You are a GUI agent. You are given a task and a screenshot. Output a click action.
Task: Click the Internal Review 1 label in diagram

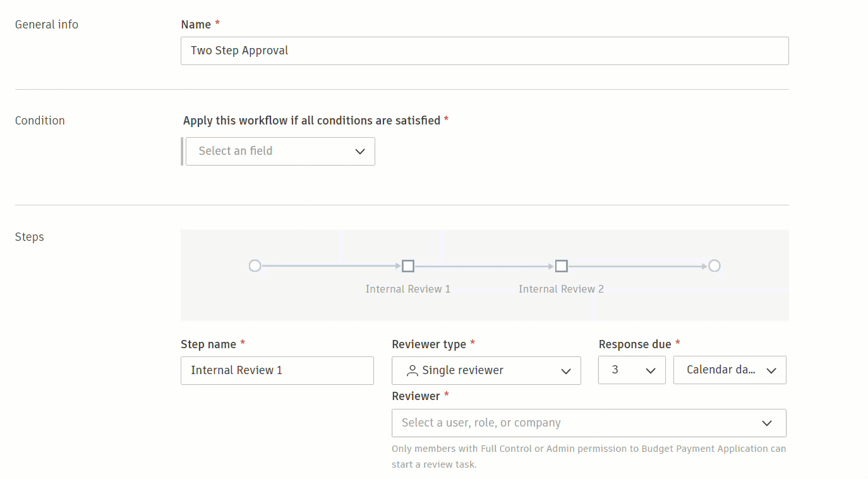pyautogui.click(x=408, y=289)
